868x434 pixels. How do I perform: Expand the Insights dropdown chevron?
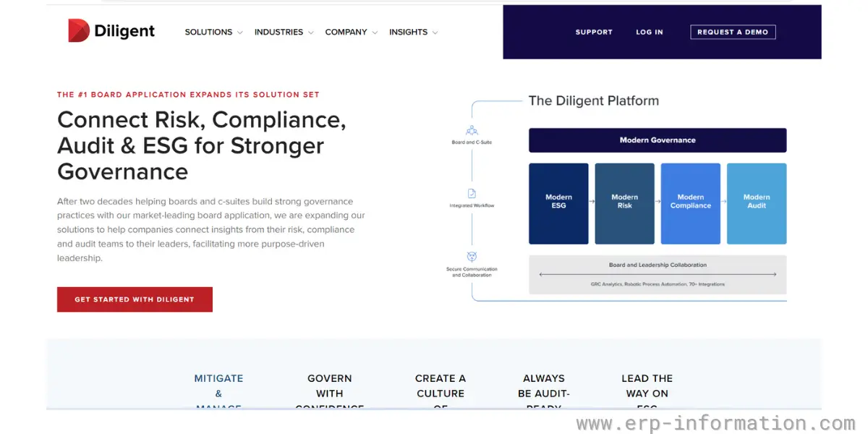[435, 33]
